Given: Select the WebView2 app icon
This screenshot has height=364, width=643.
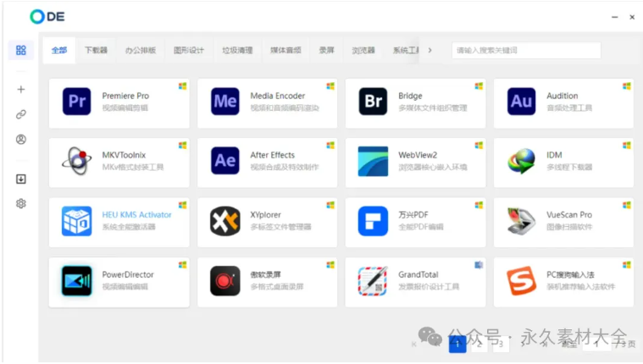Looking at the screenshot, I should (x=373, y=161).
